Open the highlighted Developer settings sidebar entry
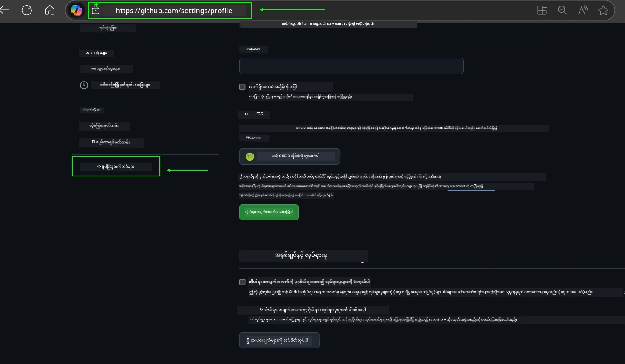This screenshot has height=364, width=625. [116, 166]
